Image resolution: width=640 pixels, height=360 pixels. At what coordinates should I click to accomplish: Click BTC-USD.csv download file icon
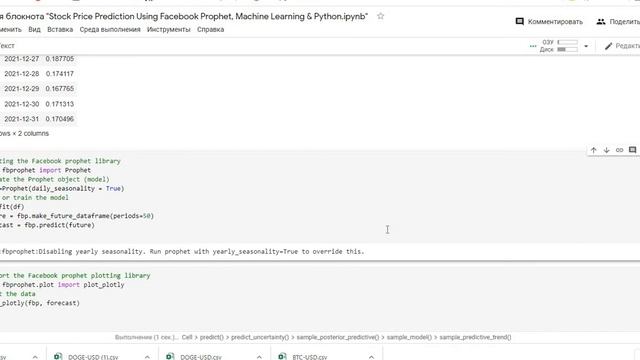tap(282, 356)
